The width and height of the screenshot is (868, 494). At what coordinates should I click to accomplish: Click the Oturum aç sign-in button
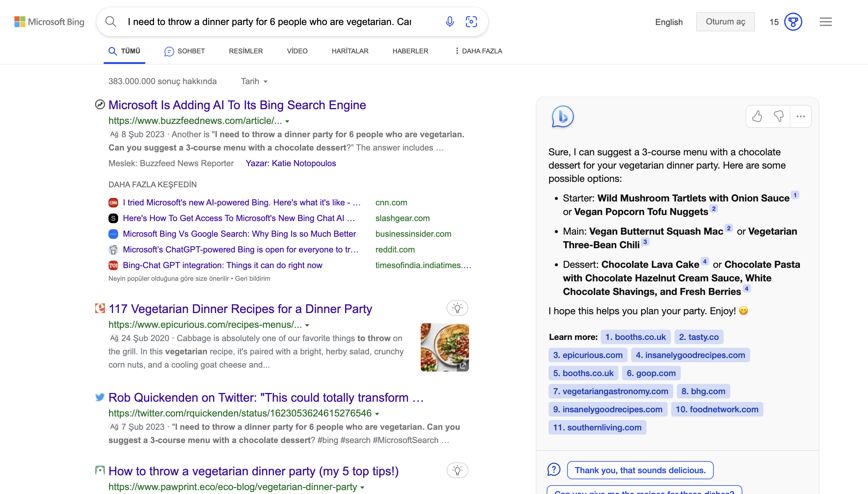[x=725, y=22]
